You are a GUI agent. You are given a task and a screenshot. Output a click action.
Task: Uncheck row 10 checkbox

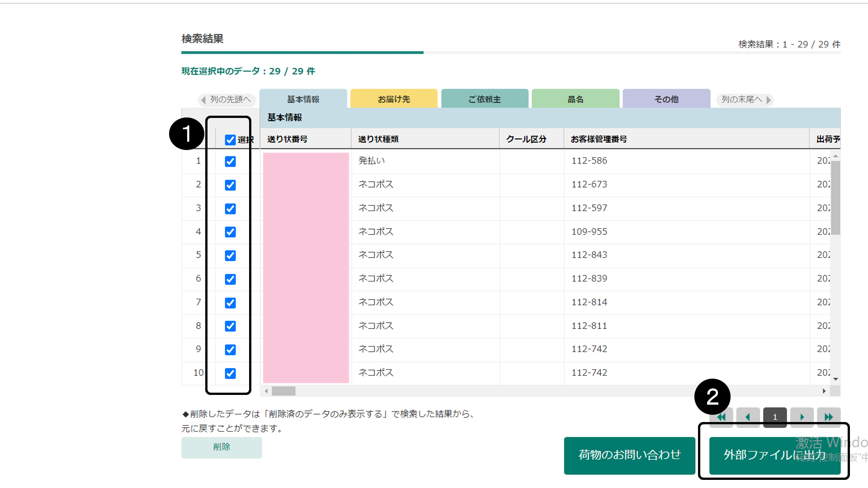coord(230,373)
